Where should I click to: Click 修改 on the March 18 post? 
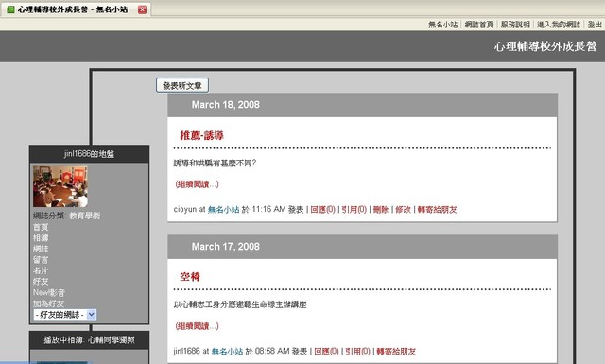click(x=404, y=210)
